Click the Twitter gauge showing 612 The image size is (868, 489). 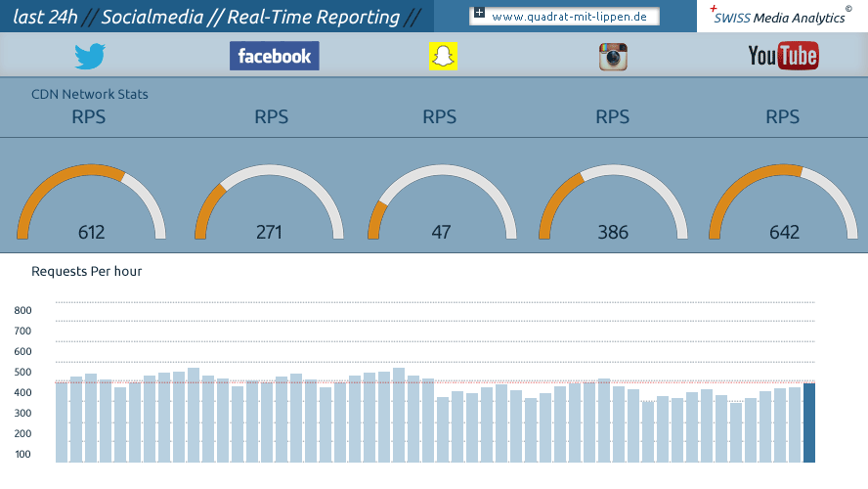91,202
